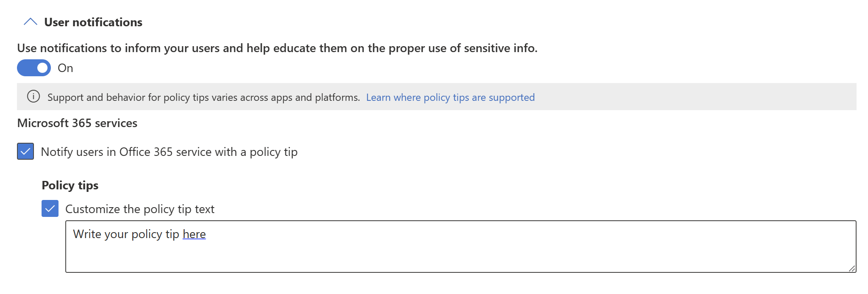Click the Policy tips heading

click(x=70, y=185)
